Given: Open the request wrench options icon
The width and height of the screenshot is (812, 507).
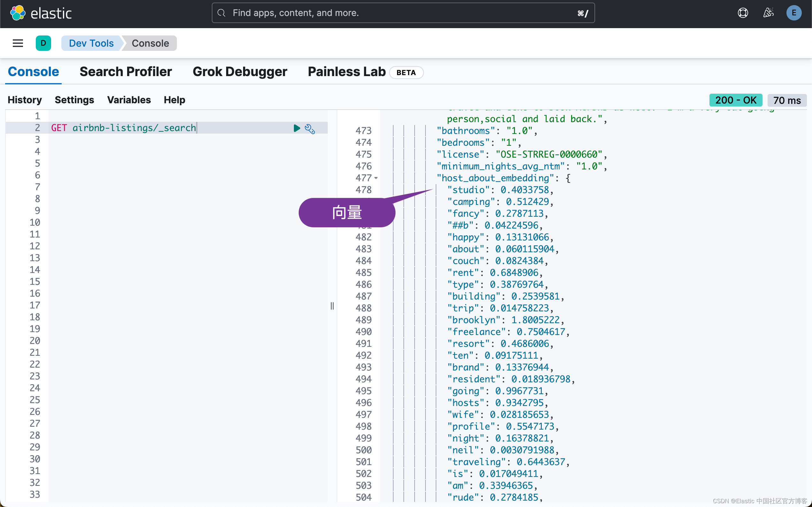Looking at the screenshot, I should click(x=310, y=129).
